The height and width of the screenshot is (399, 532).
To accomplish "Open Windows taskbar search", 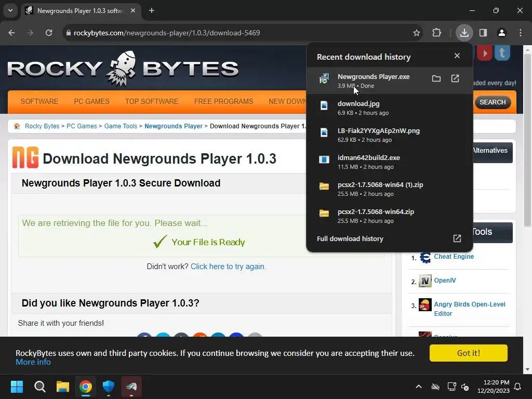I will (39, 387).
